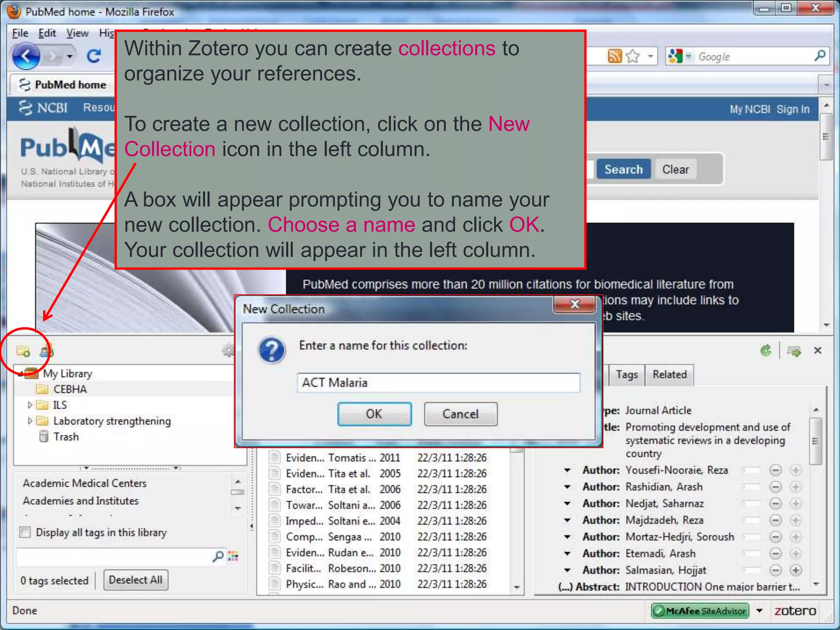
Task: Click the Firefox reload icon
Action: pyautogui.click(x=94, y=56)
